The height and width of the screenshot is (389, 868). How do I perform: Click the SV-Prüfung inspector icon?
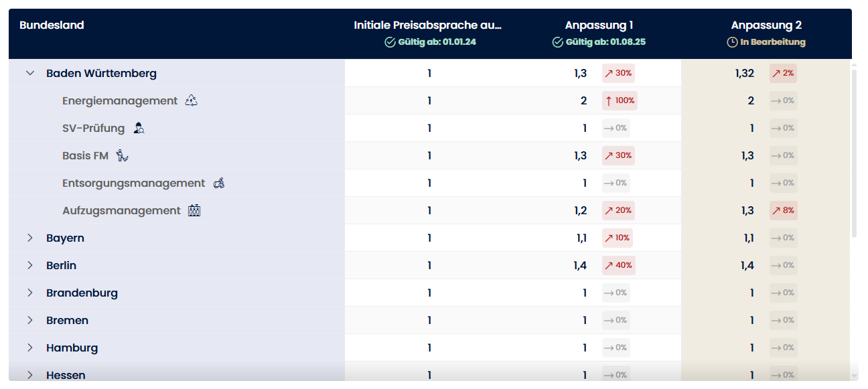[x=139, y=128]
